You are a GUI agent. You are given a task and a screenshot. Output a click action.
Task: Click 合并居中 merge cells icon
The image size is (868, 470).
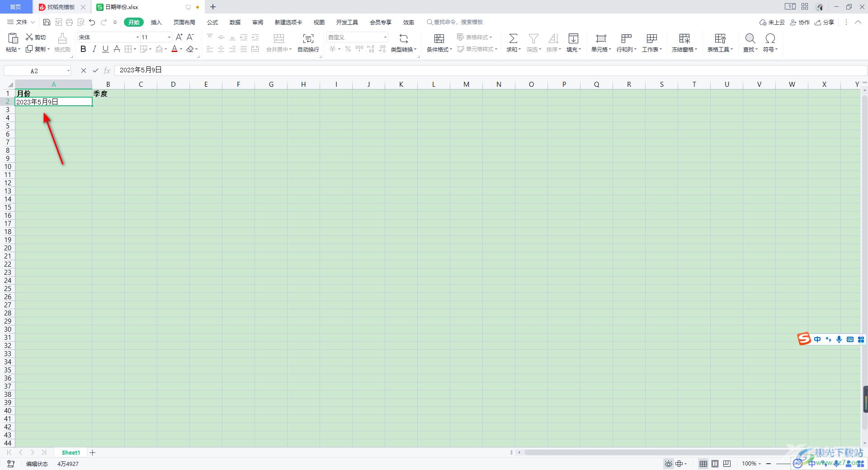point(279,38)
